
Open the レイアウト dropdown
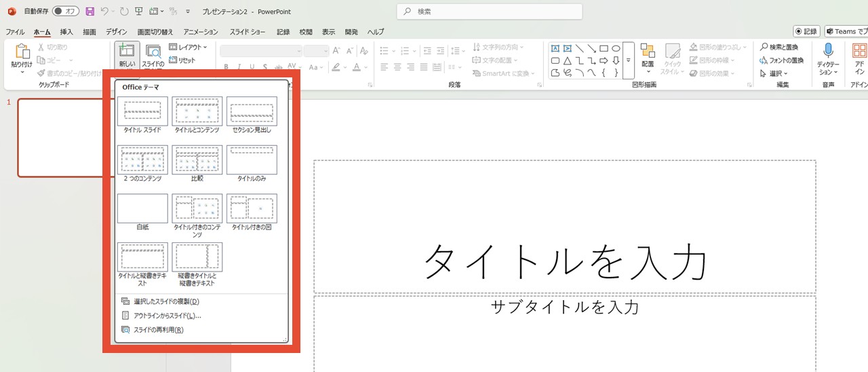click(188, 48)
